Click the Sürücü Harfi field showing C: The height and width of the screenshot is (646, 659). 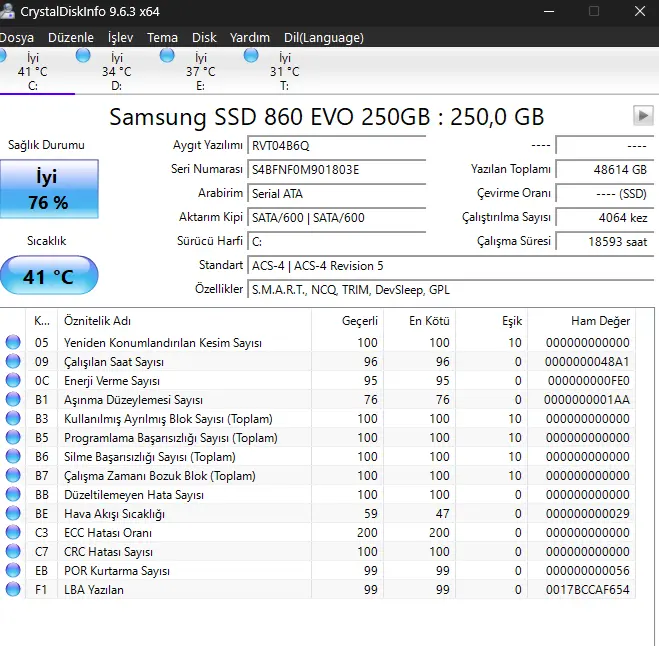point(337,242)
